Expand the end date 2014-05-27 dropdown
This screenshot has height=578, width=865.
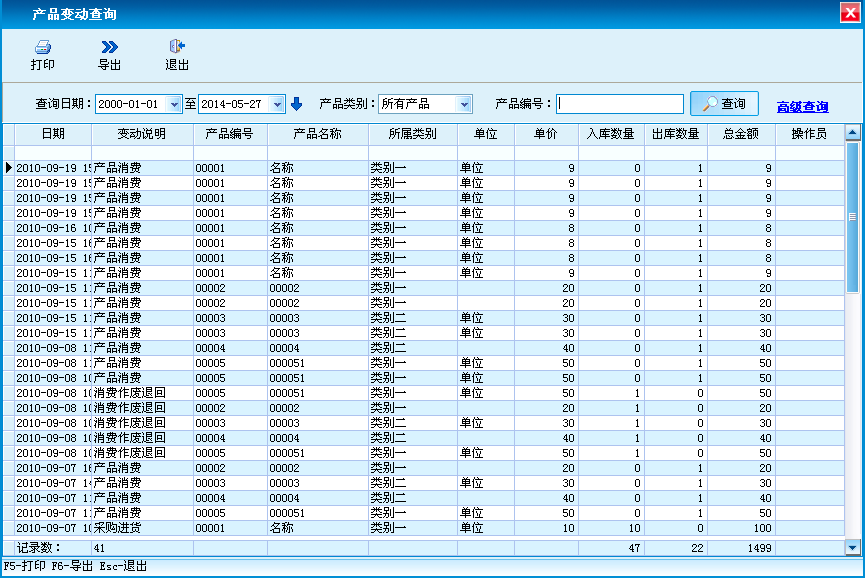[280, 104]
